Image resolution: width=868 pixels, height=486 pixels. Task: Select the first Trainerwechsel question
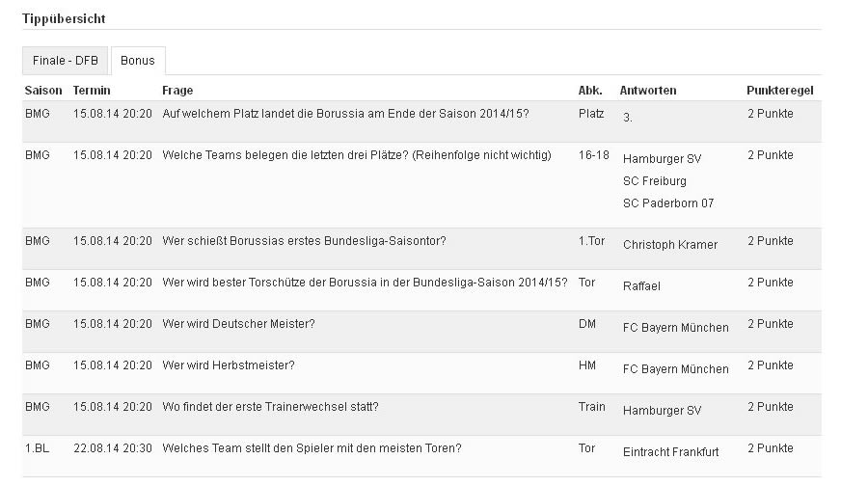click(270, 407)
